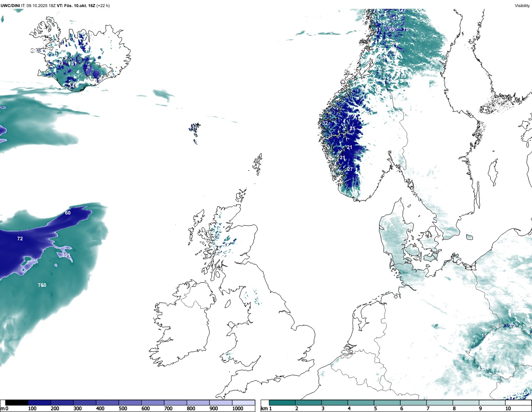Click the palest lavender swatch above the 1000 label

point(244,402)
